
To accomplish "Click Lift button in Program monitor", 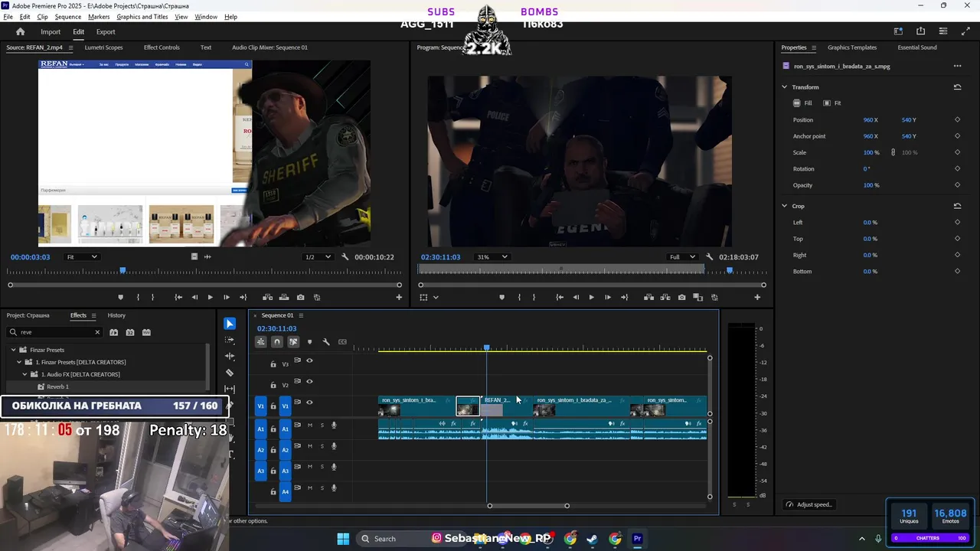I will tap(648, 297).
